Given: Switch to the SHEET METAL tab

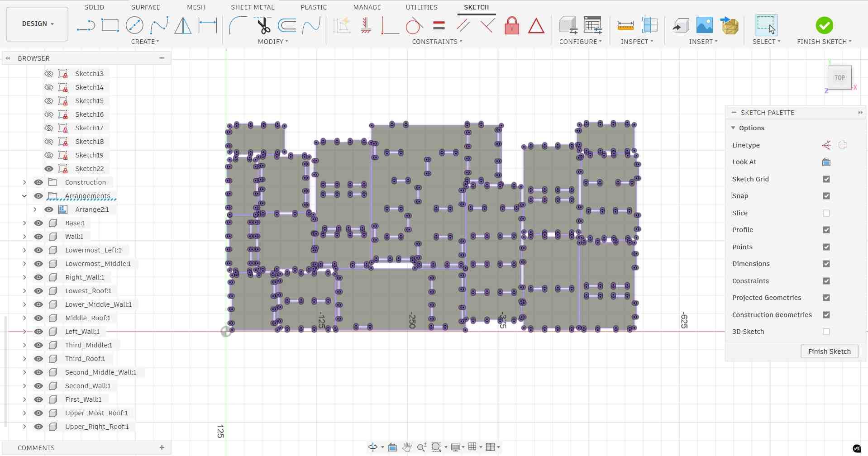Looking at the screenshot, I should pos(253,7).
